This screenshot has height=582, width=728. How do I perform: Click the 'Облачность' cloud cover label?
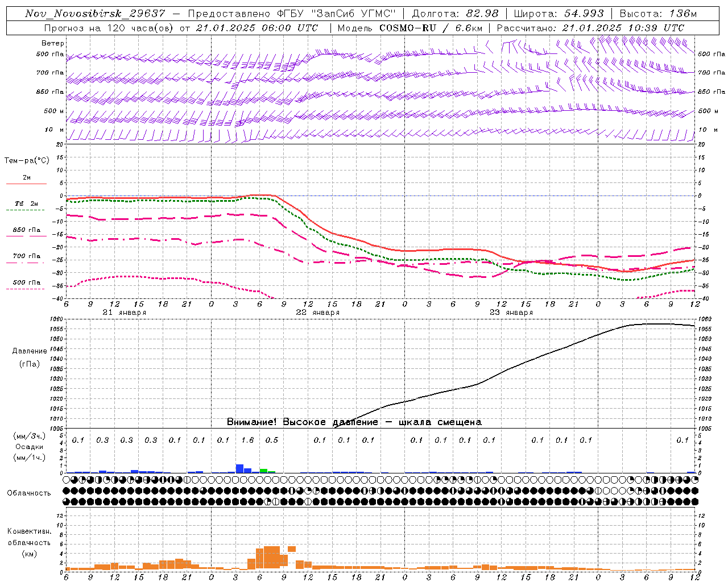[28, 493]
